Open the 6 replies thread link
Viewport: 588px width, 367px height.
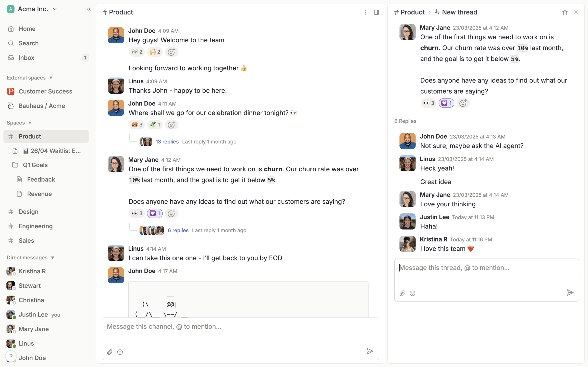[x=178, y=230]
